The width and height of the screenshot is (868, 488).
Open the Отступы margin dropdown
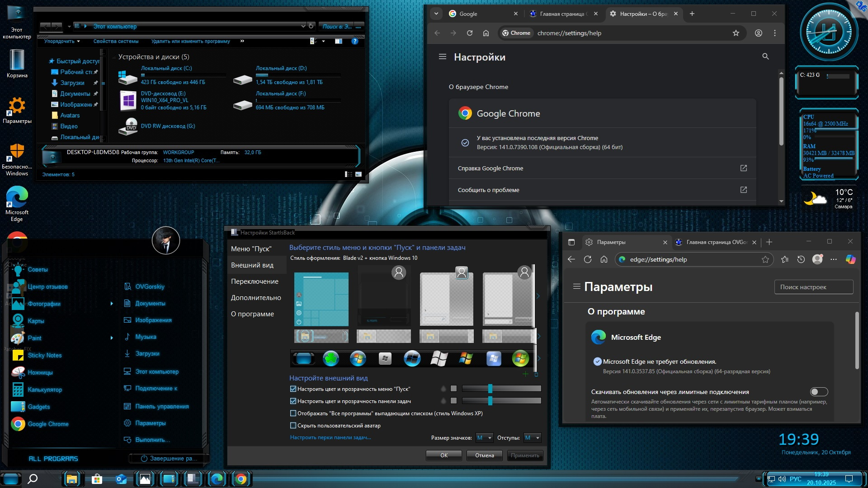coord(532,438)
